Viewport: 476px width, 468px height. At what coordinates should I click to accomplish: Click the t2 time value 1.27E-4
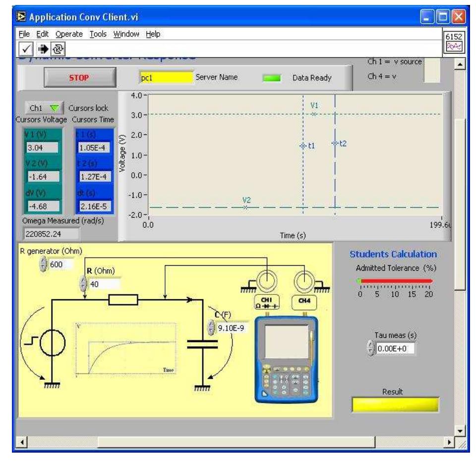click(95, 176)
